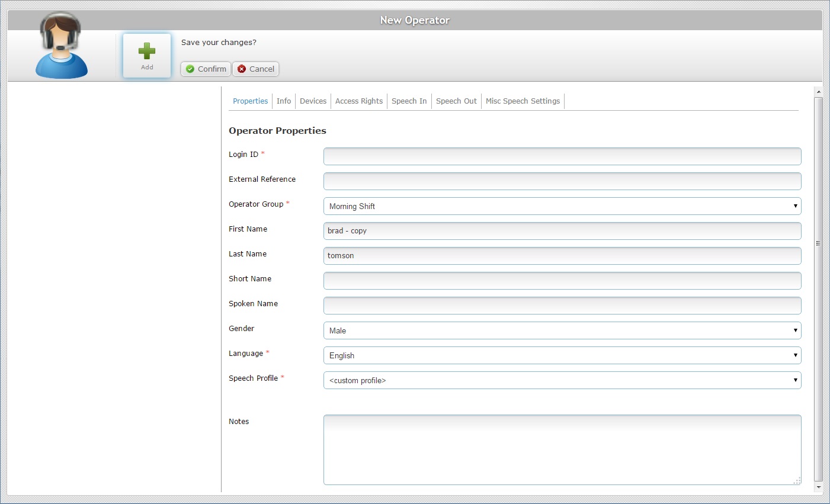Screen dimensions: 830x504
Task: Click the Language label
Action: (x=246, y=354)
